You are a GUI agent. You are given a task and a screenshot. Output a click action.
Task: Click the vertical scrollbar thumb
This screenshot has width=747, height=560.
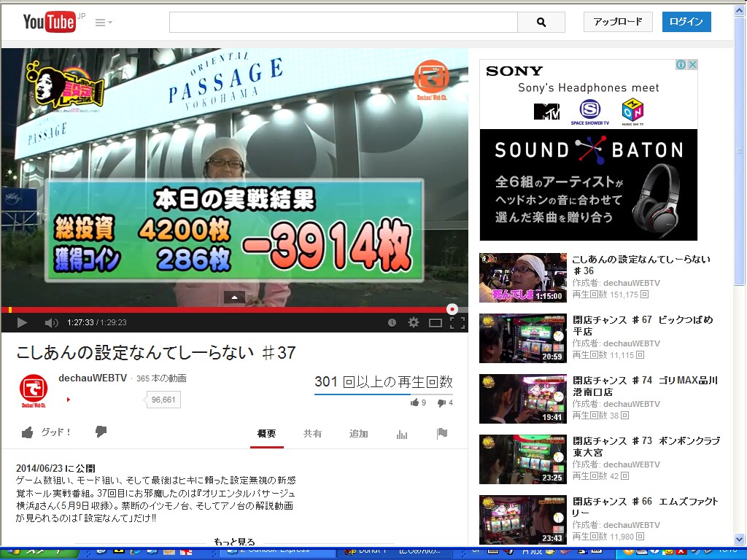[x=740, y=152]
